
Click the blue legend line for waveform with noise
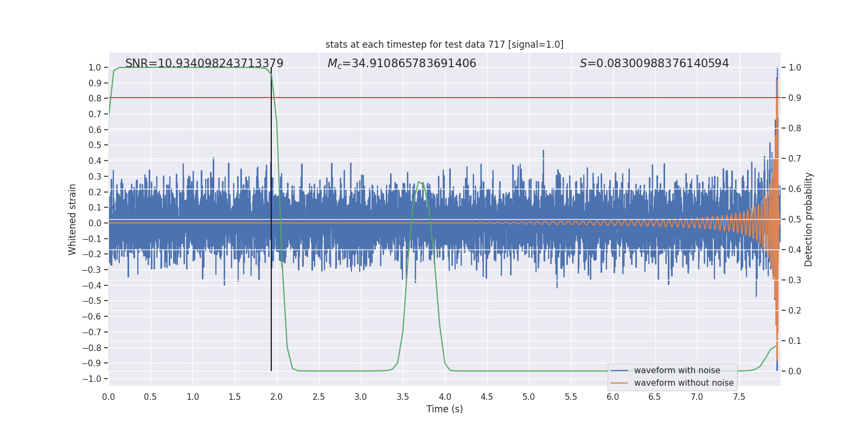619,371
